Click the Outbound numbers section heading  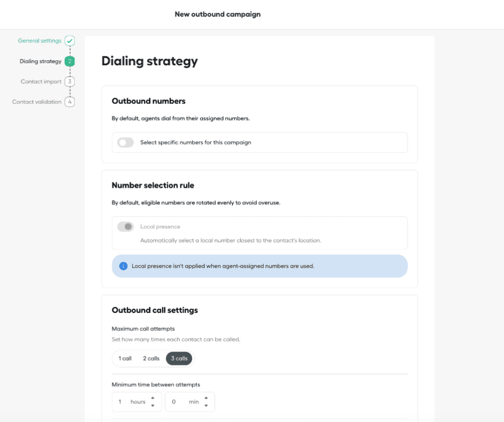click(x=149, y=101)
